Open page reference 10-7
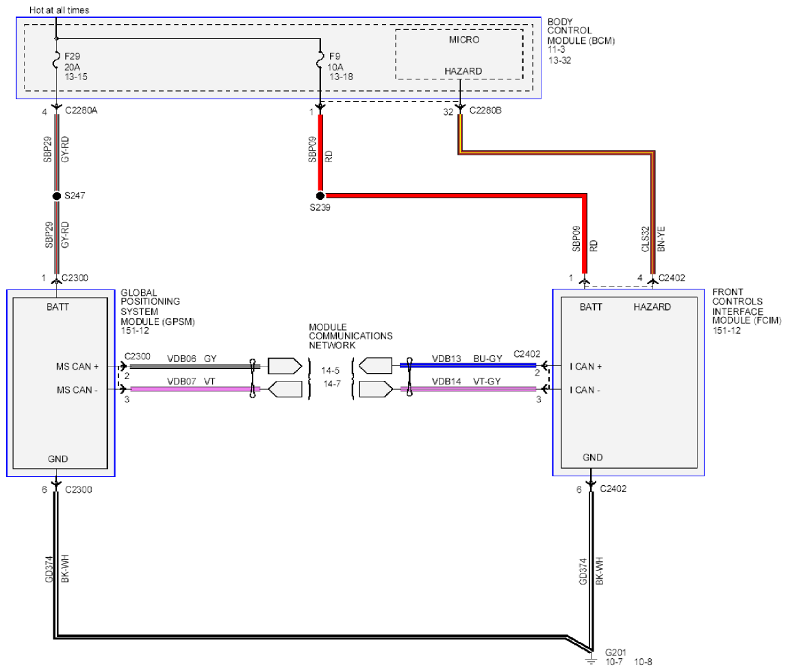This screenshot has height=672, width=788. click(613, 662)
